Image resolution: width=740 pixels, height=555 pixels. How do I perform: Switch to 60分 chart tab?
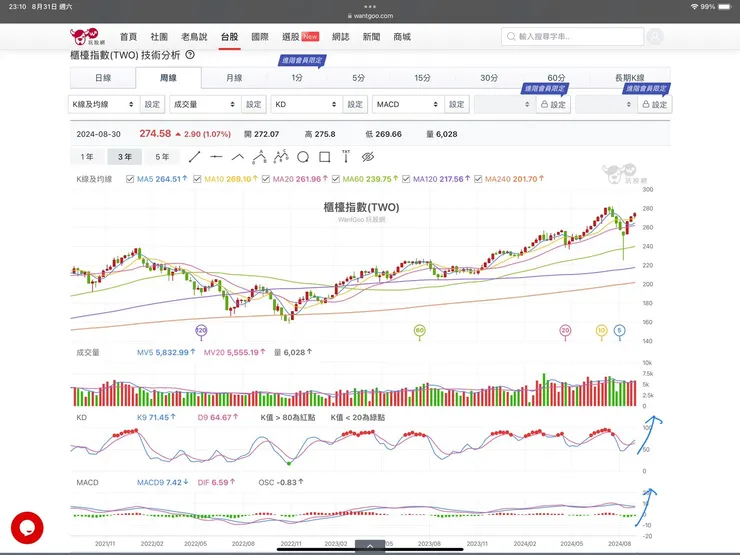(x=556, y=78)
